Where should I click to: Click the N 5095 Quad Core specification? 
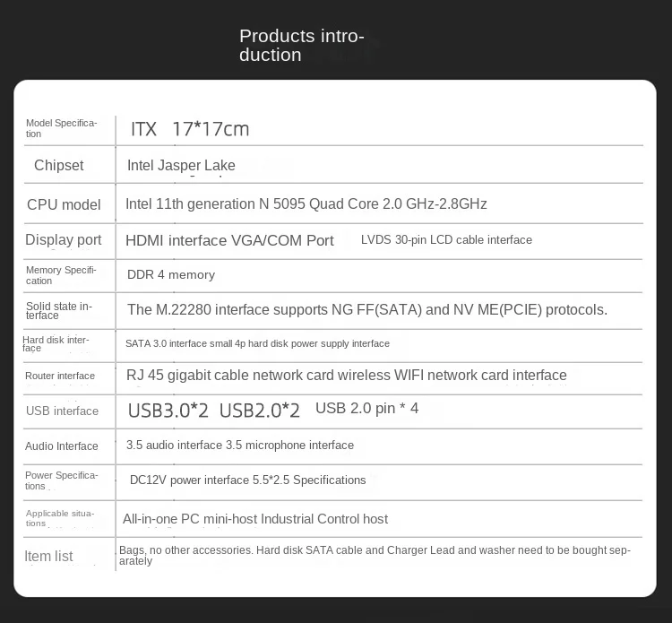coord(306,203)
